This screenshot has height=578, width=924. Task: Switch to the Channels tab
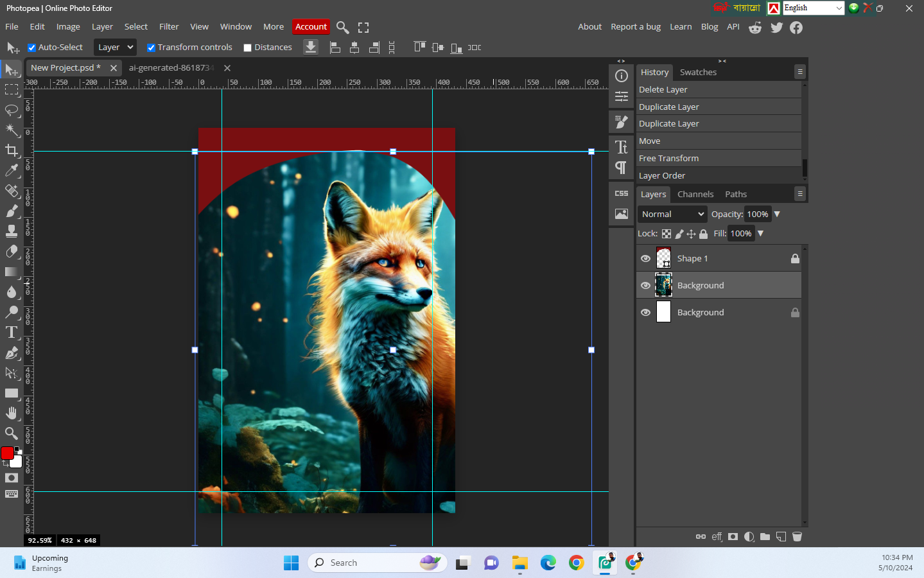click(x=695, y=194)
